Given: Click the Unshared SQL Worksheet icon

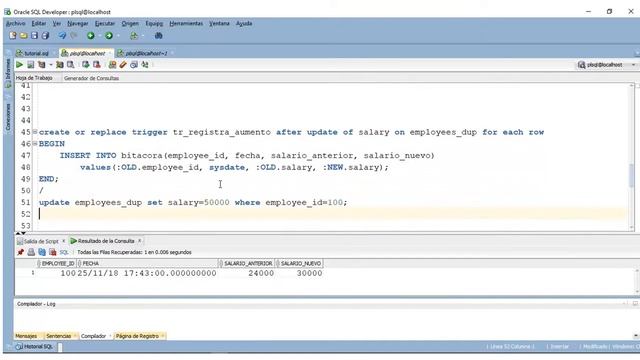Looking at the screenshot, I should (112, 65).
